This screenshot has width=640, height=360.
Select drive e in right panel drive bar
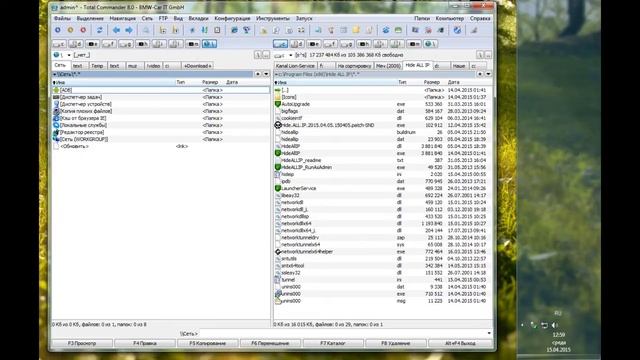314,44
